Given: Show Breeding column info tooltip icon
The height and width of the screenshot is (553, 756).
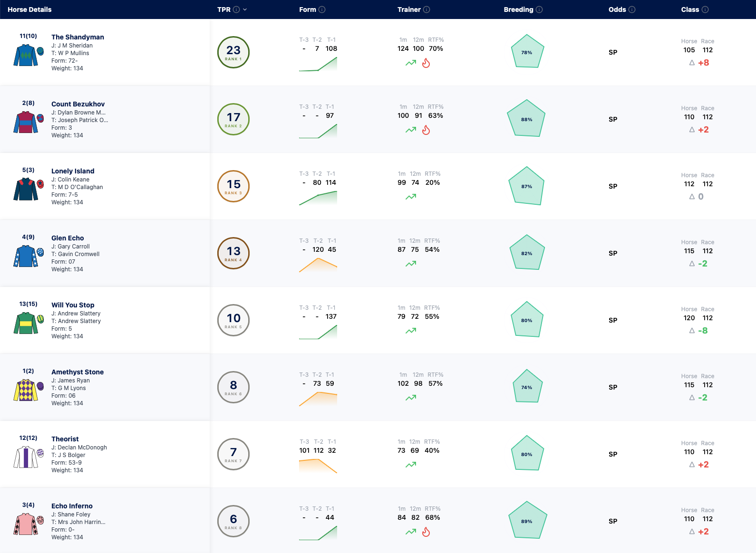Looking at the screenshot, I should coord(539,10).
